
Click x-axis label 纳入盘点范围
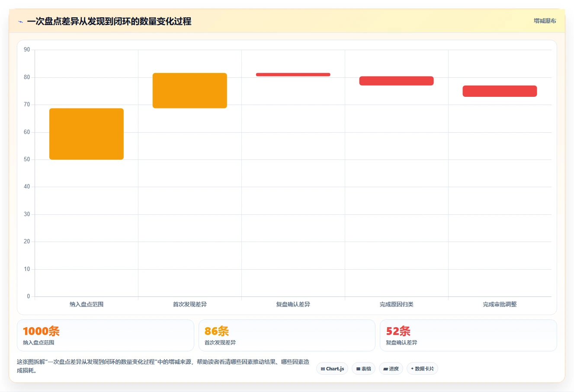87,304
